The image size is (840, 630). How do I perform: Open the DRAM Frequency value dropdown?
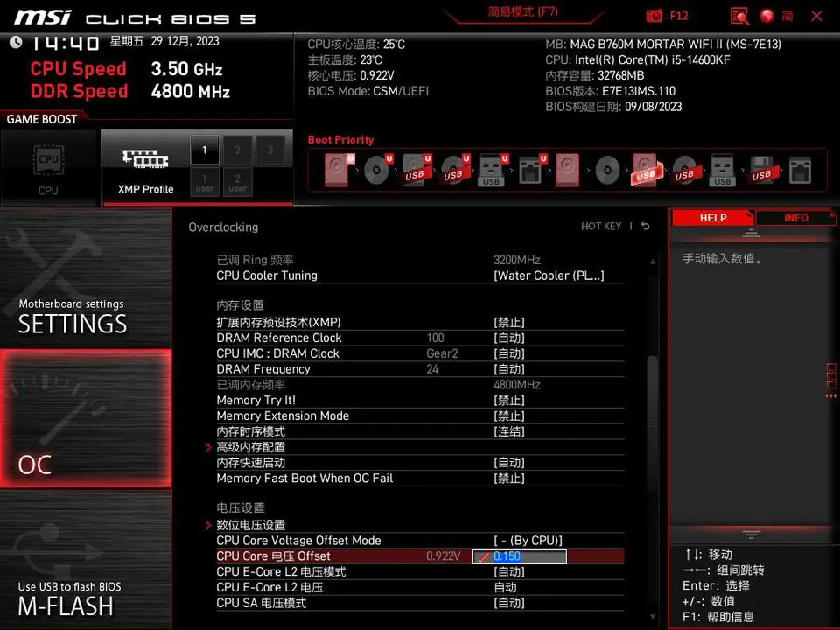(509, 369)
